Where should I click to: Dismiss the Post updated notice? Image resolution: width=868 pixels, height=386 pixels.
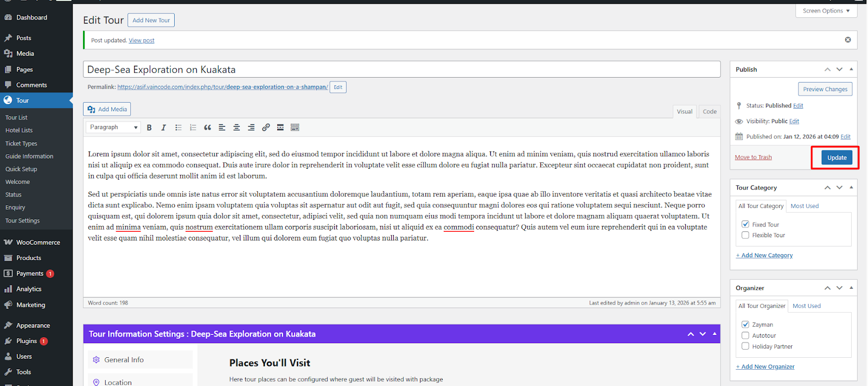pos(847,40)
